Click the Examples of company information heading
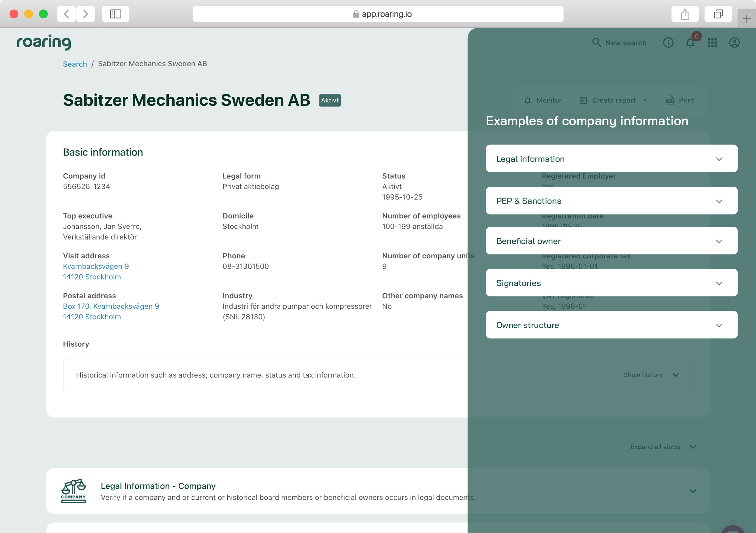 [x=587, y=121]
